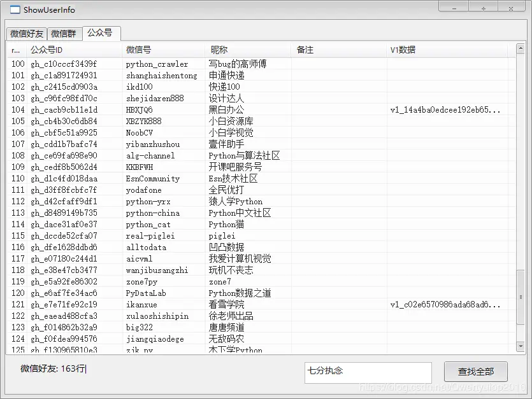Switch to the 微信好友 tab
Viewport: 532px width, 399px height.
point(27,34)
